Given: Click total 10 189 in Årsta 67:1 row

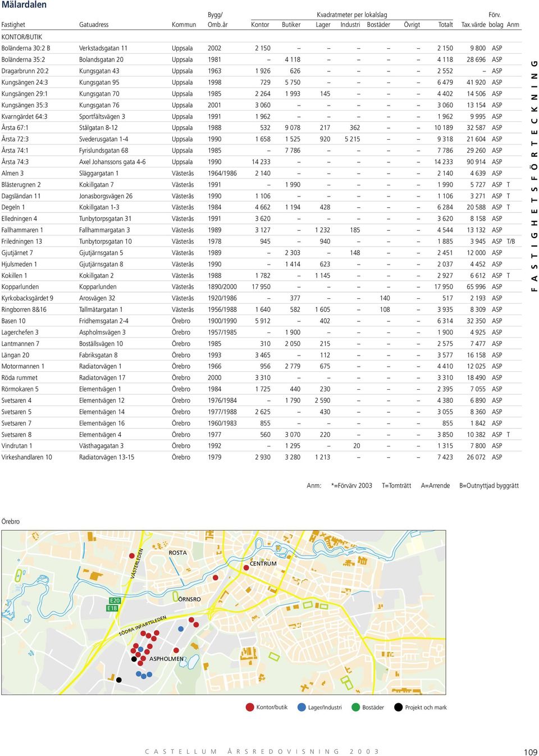Looking at the screenshot, I should pos(444,128).
